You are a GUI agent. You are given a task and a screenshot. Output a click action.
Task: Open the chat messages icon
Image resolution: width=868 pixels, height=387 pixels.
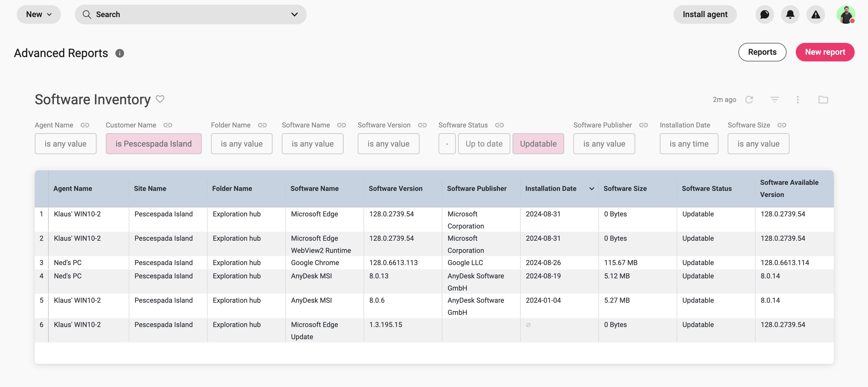click(765, 14)
